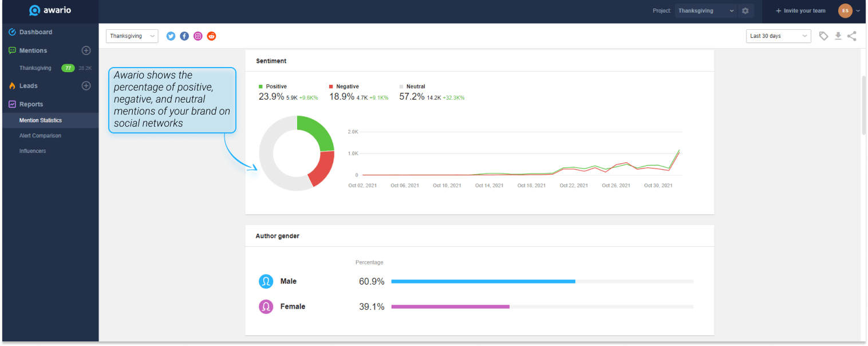Click the Female gender icon
Viewport: 868px width, 346px height.
point(266,306)
